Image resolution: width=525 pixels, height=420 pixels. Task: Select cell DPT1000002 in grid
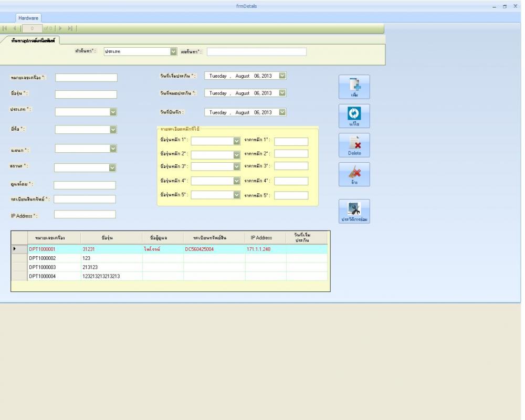[x=54, y=258]
